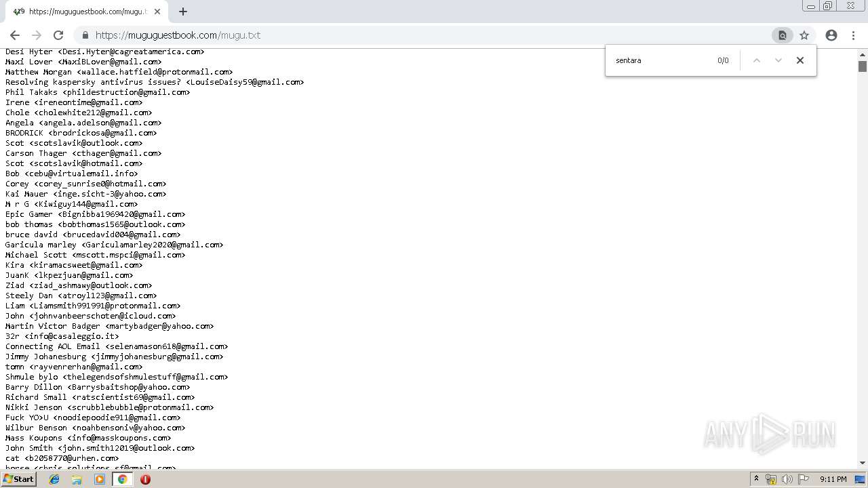This screenshot has height=488, width=868.
Task: Click the line '32r <info@casaleggio.it>'
Action: (62, 336)
